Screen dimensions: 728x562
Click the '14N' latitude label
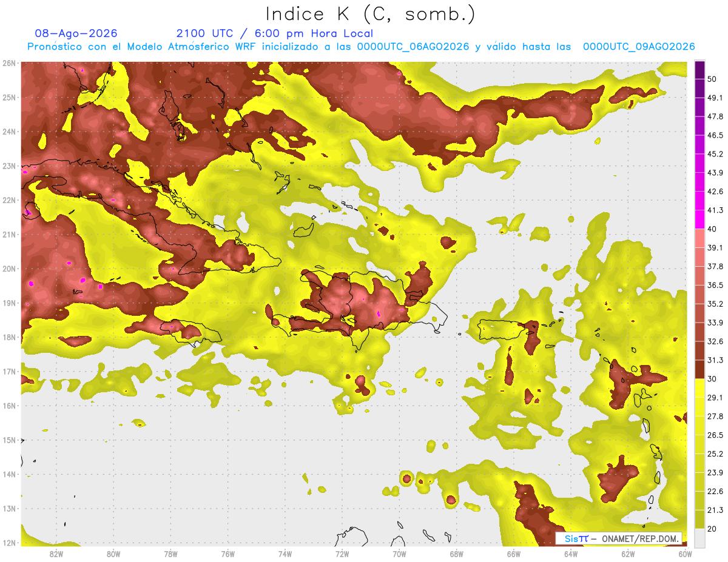click(x=9, y=474)
